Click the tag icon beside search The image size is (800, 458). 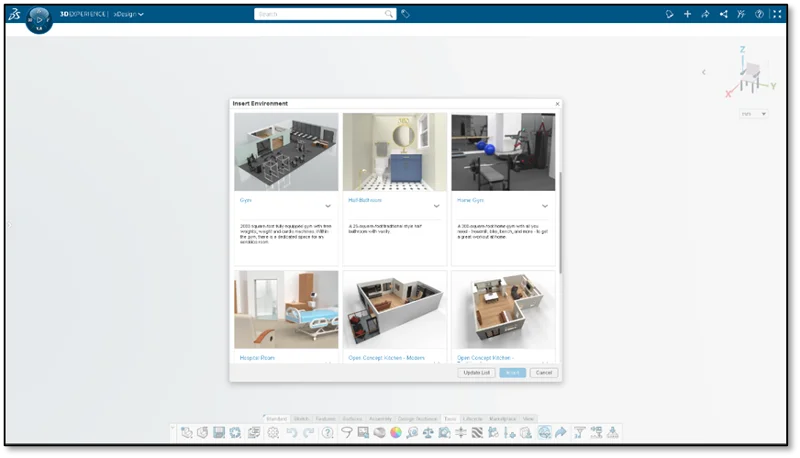point(405,14)
